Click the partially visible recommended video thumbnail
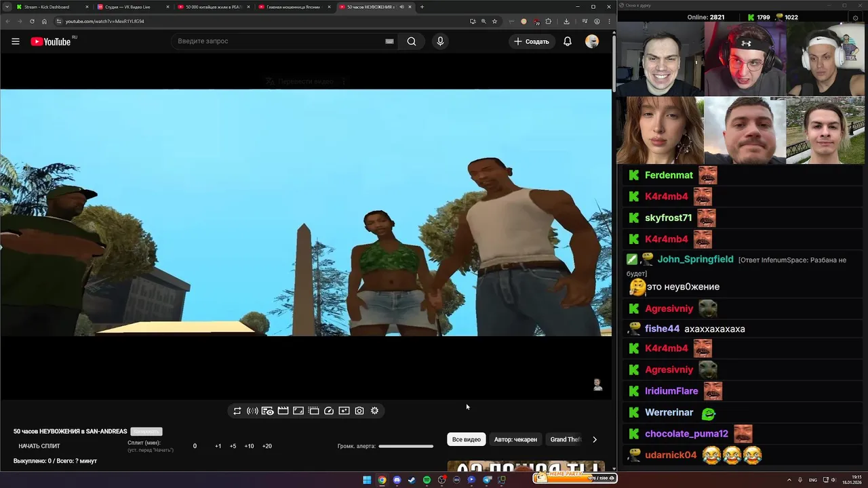This screenshot has width=868, height=488. tap(526, 466)
